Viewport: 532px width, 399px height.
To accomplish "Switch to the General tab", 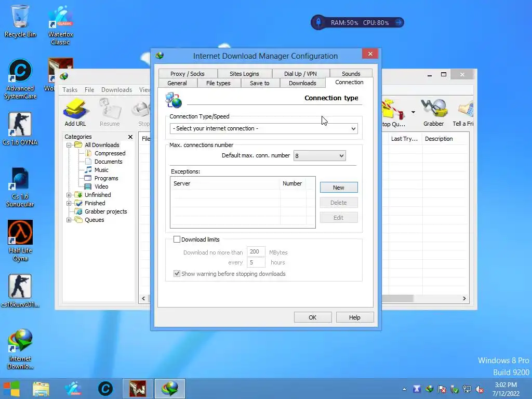I will 177,83.
